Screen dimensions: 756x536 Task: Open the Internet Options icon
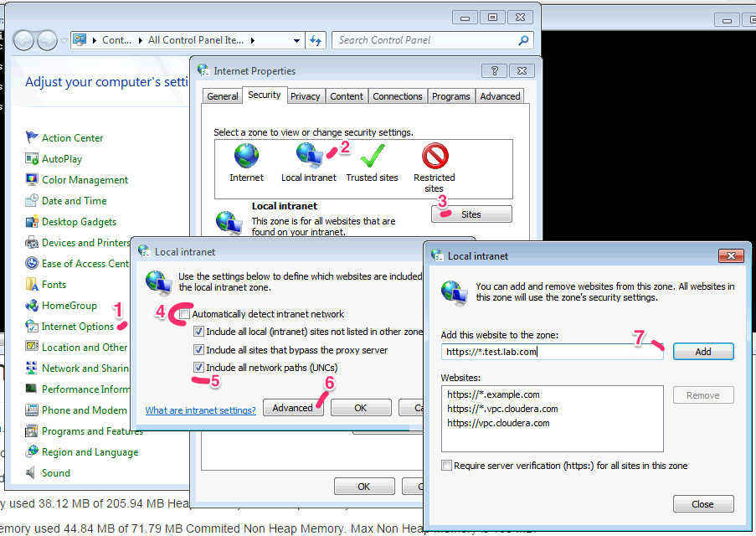coord(32,326)
